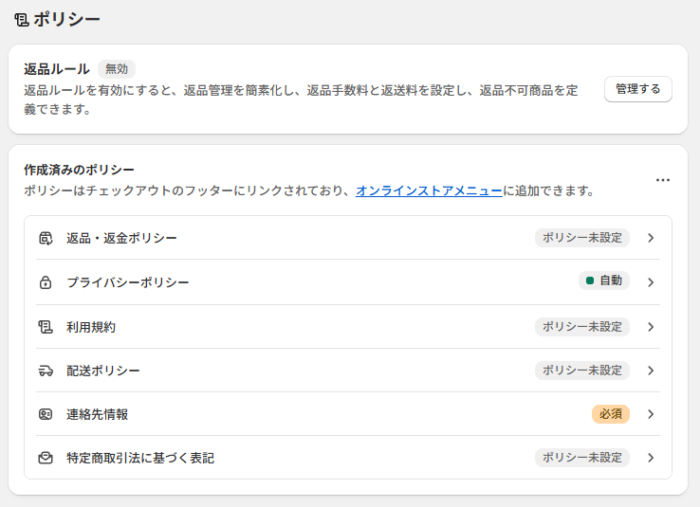This screenshot has width=700, height=507.
Task: Open 配送ポリシー via its right chevron
Action: (650, 371)
